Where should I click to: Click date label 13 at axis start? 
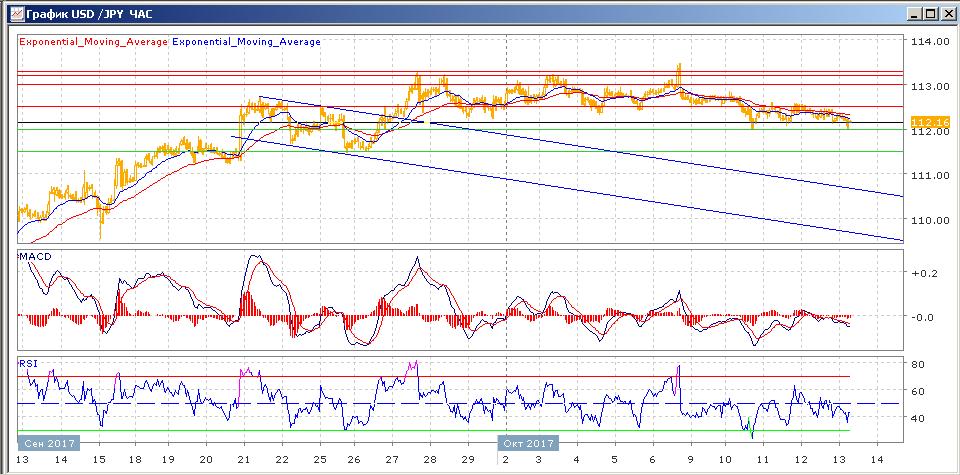point(23,460)
